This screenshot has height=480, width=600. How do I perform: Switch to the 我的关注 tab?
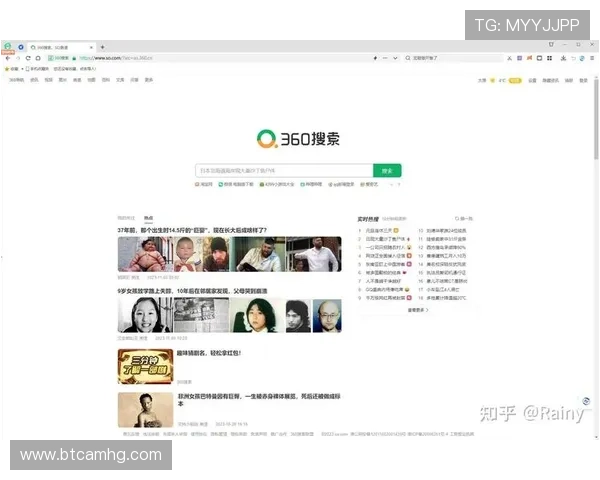[126, 218]
